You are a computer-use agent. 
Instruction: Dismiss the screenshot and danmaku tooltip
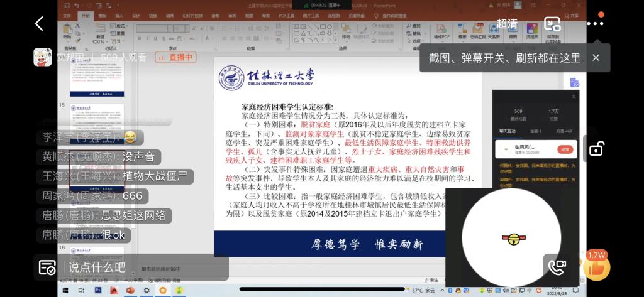coord(596,58)
